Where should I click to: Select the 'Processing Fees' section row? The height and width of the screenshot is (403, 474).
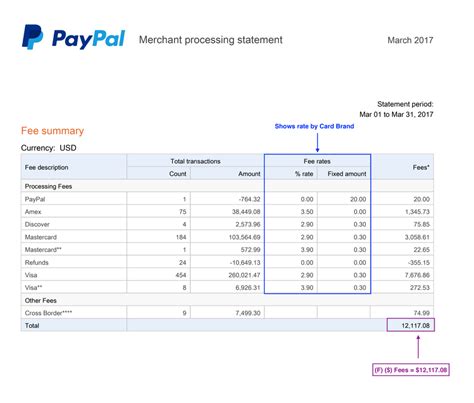pos(227,186)
